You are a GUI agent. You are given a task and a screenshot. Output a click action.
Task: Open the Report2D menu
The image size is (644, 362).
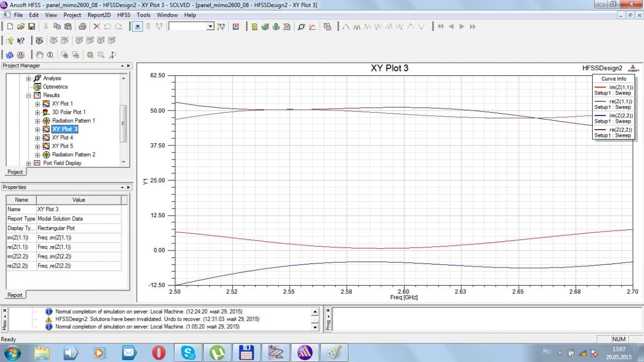click(99, 15)
